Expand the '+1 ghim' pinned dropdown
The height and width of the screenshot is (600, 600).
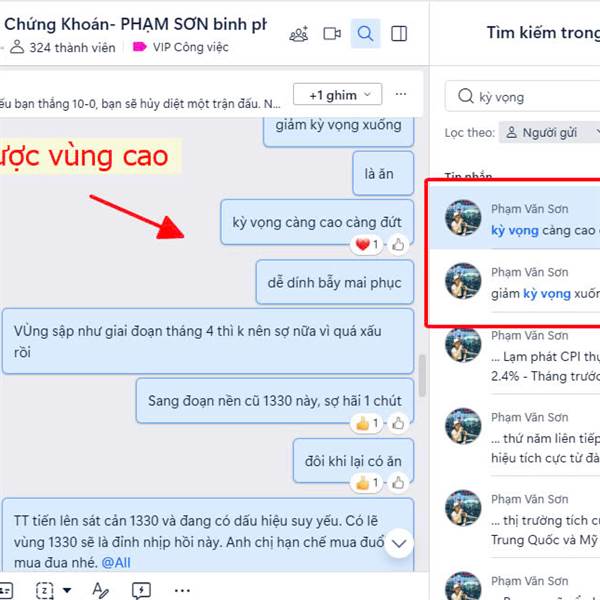point(338,94)
